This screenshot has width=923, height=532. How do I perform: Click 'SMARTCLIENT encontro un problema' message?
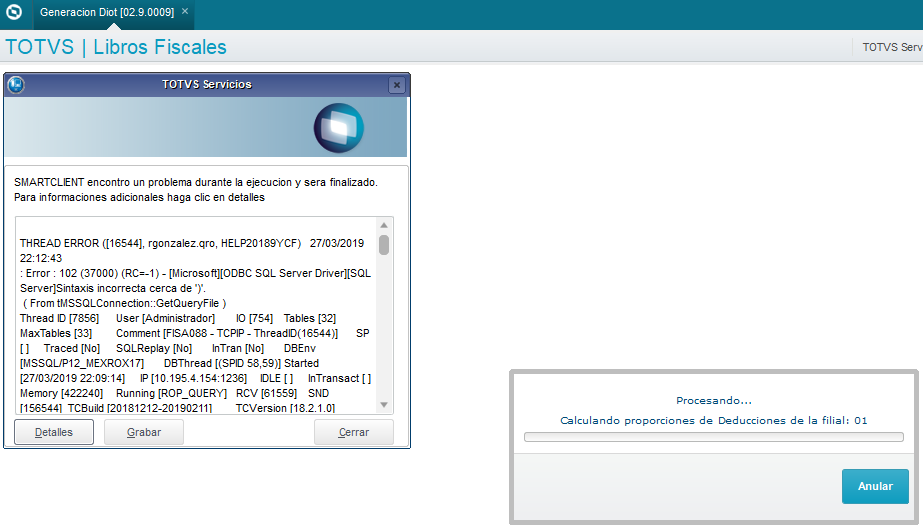196,182
